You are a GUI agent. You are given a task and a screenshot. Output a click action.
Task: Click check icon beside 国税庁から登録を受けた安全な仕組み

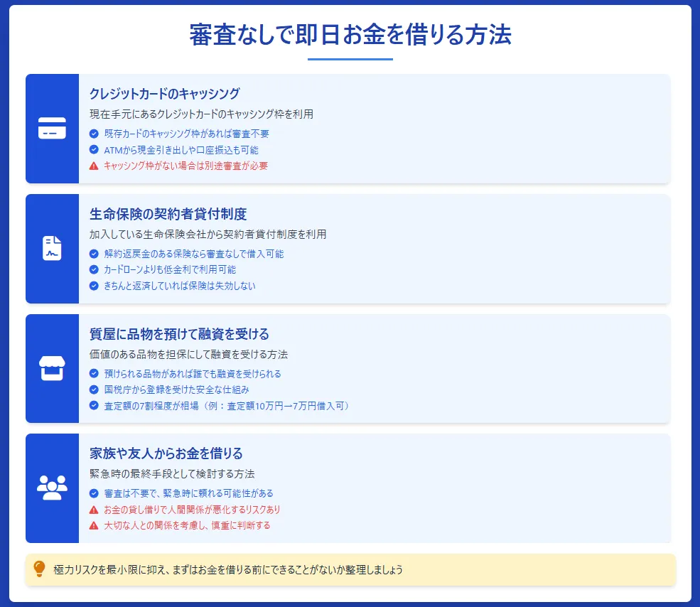pos(94,390)
